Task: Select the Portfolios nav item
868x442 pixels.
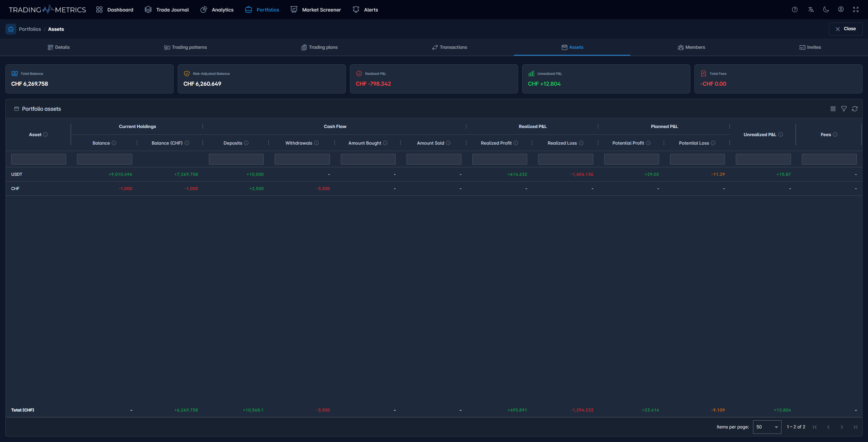Action: 262,9
